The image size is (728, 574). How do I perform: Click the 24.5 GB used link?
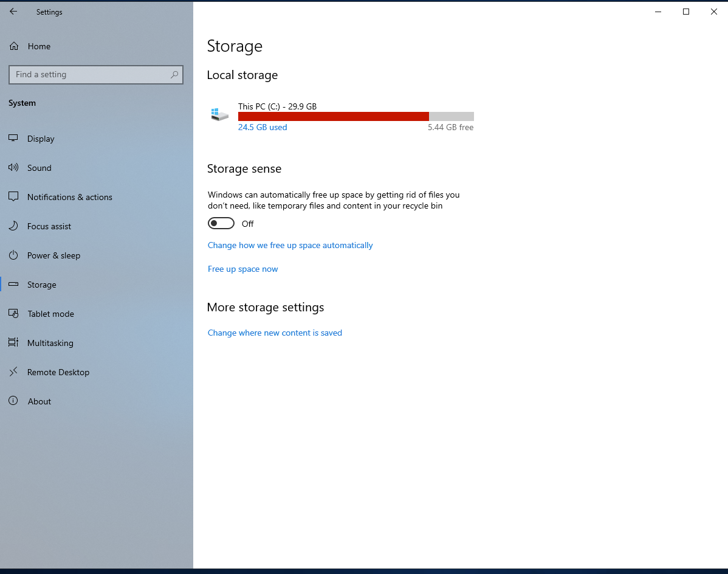(263, 127)
